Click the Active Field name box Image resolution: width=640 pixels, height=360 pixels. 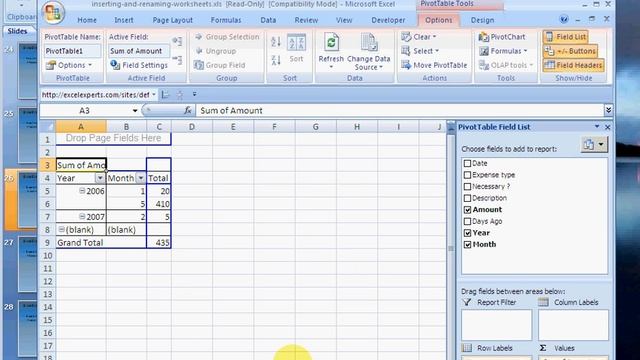click(x=139, y=51)
